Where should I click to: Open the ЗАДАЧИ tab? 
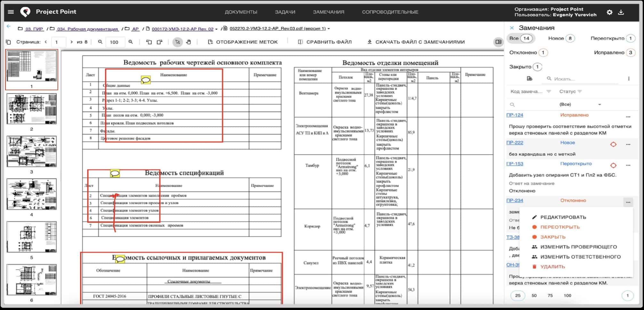click(285, 12)
